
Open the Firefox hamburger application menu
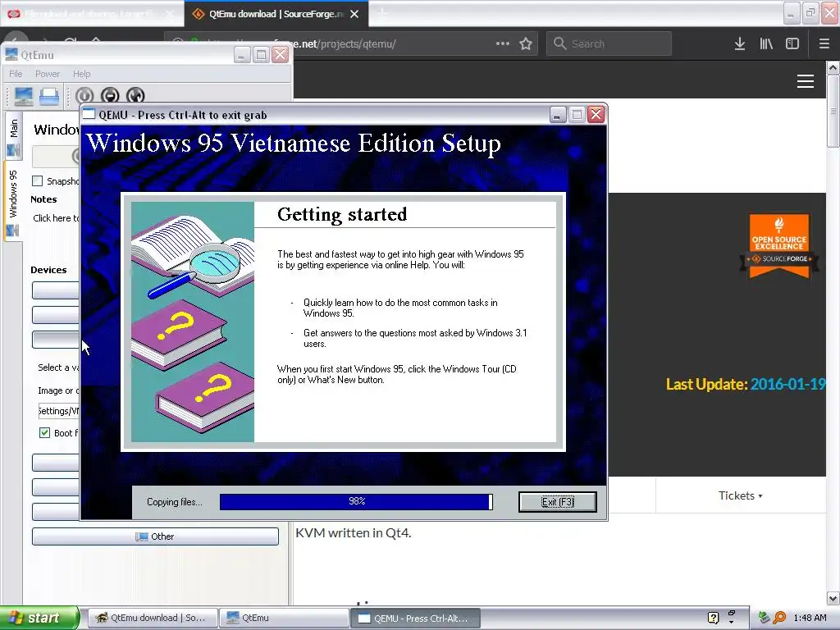point(824,44)
